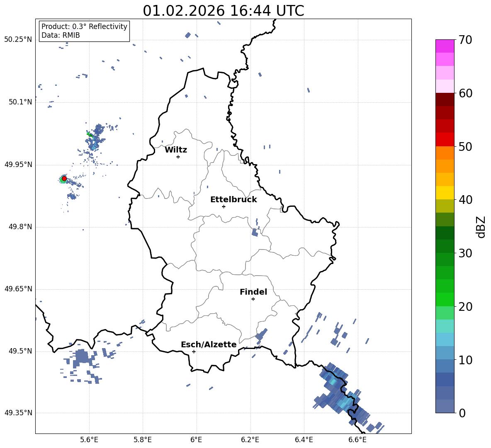Click the colorbar value 60
The width and height of the screenshot is (491, 448).
click(465, 93)
